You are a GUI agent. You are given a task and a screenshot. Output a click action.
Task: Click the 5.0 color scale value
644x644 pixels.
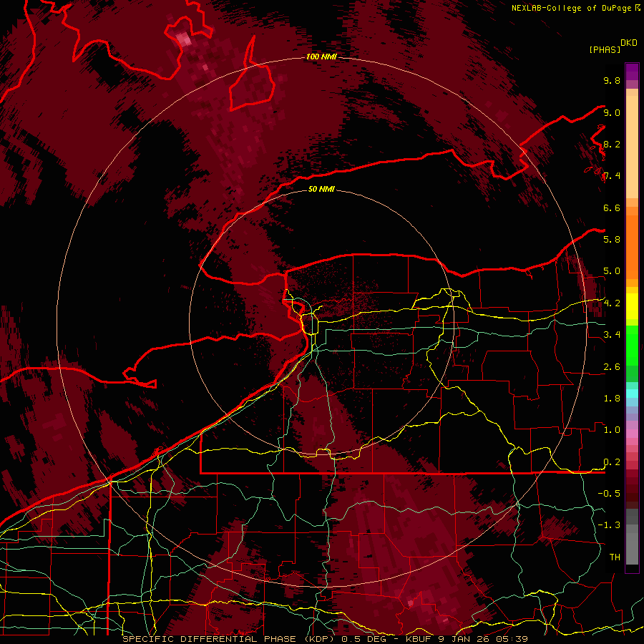click(x=612, y=271)
